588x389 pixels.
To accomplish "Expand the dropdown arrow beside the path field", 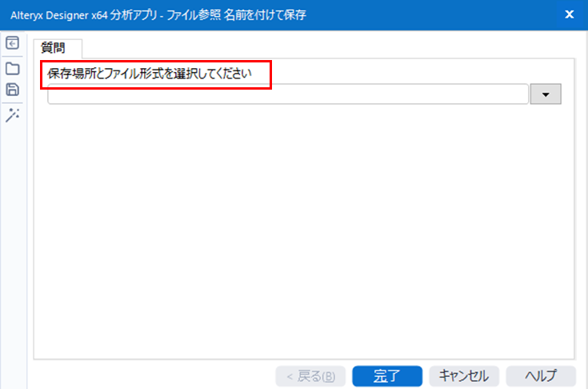I will tap(546, 94).
